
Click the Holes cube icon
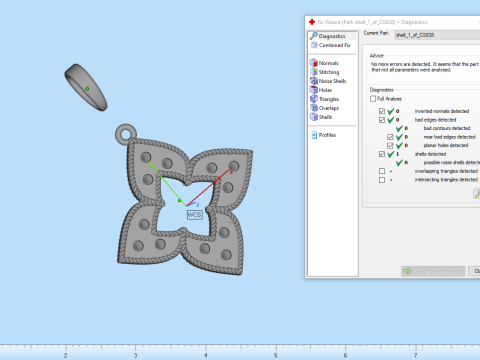(x=314, y=90)
